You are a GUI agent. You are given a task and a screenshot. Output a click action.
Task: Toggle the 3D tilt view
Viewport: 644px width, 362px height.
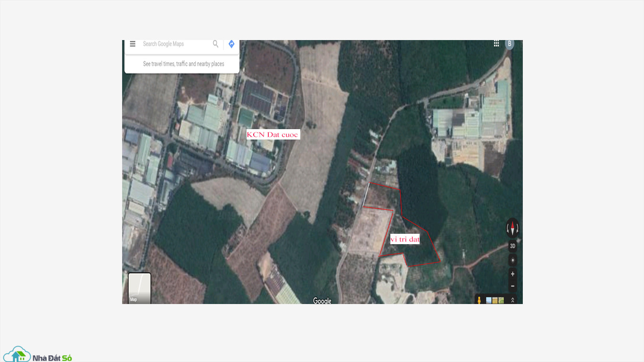pyautogui.click(x=512, y=246)
